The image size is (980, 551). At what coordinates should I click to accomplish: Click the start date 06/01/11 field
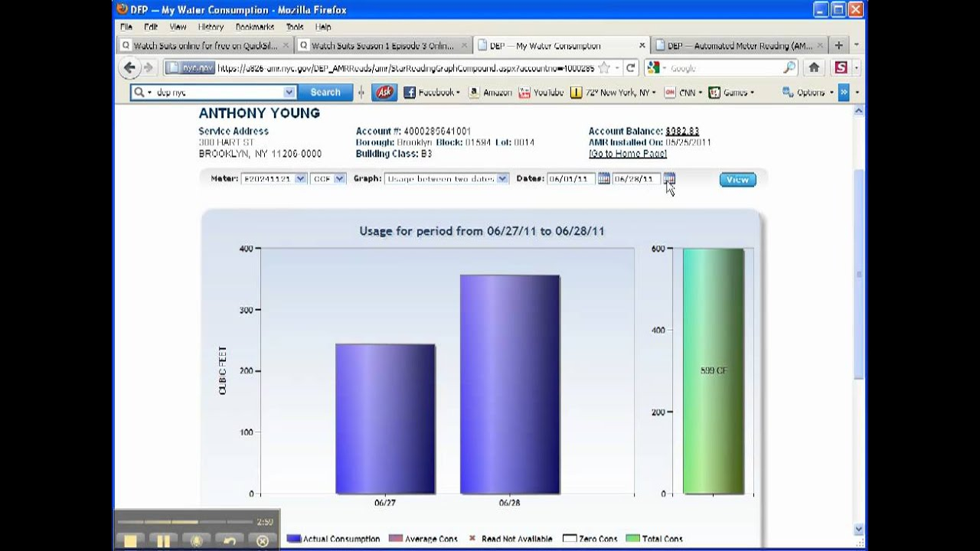(571, 178)
